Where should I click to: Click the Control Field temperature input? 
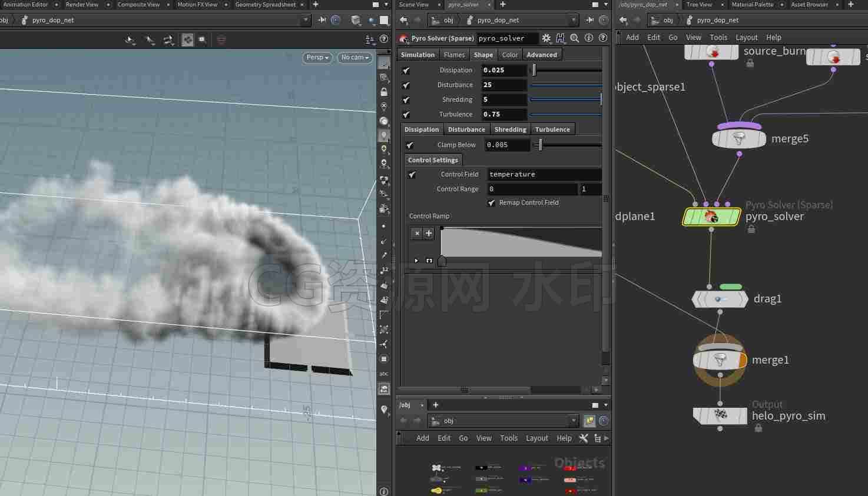click(545, 175)
